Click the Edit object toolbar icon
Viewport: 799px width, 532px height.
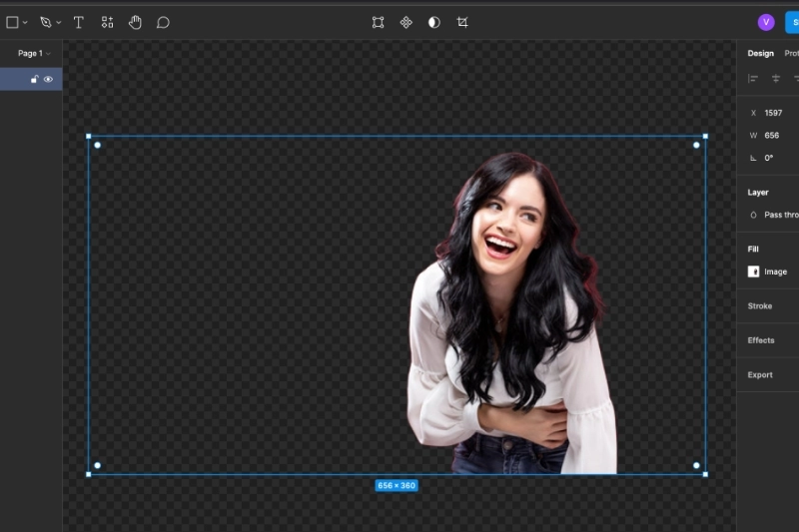pyautogui.click(x=379, y=22)
